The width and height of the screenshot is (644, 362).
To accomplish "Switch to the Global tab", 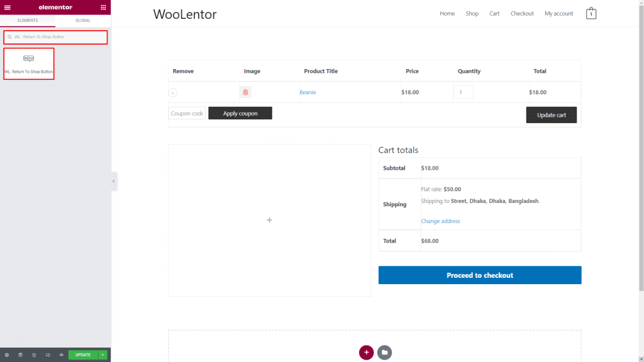I will tap(83, 21).
